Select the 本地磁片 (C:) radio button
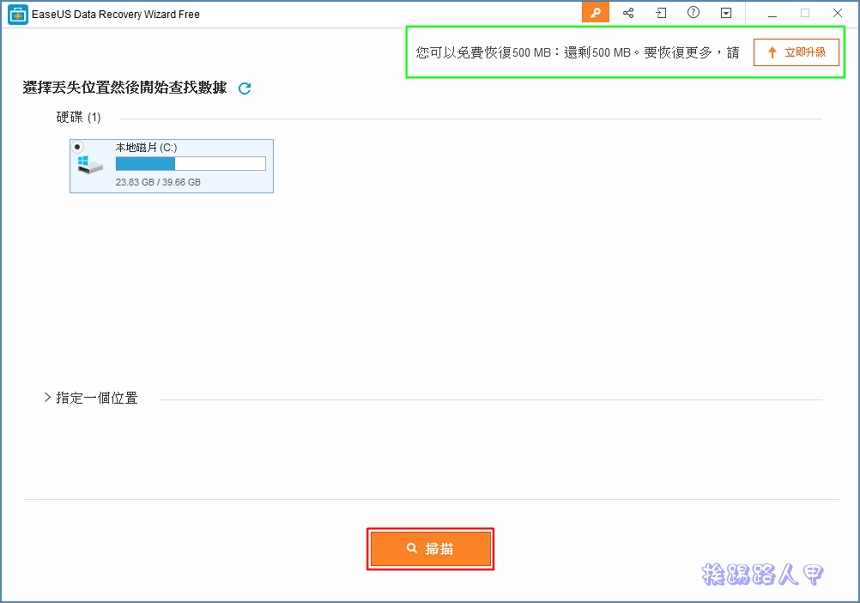860x603 pixels. [x=78, y=147]
